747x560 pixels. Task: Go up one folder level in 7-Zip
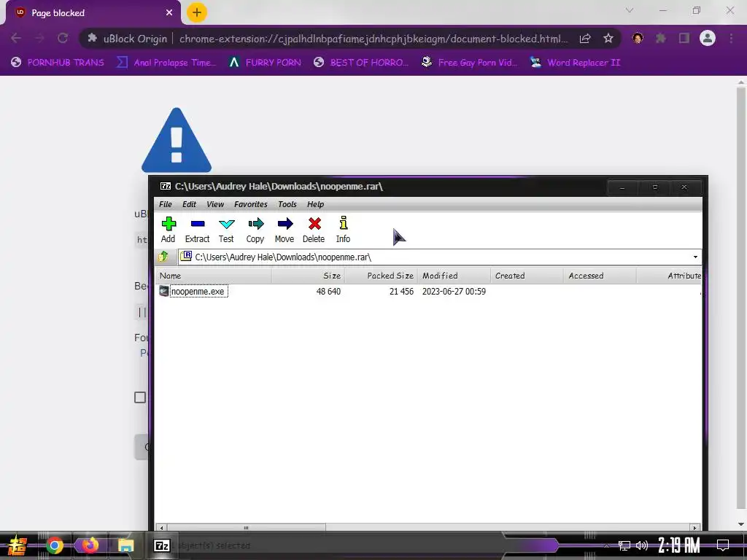tap(163, 257)
